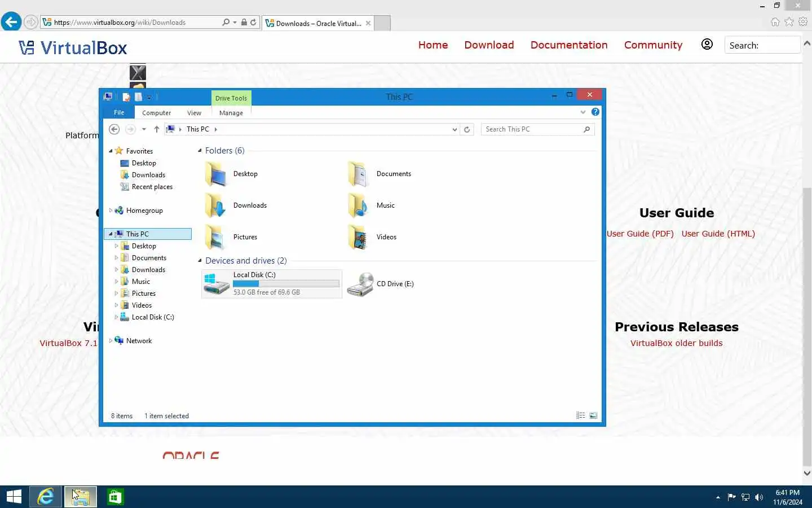Open the Community link on VirtualBox site
812x508 pixels.
click(x=653, y=45)
